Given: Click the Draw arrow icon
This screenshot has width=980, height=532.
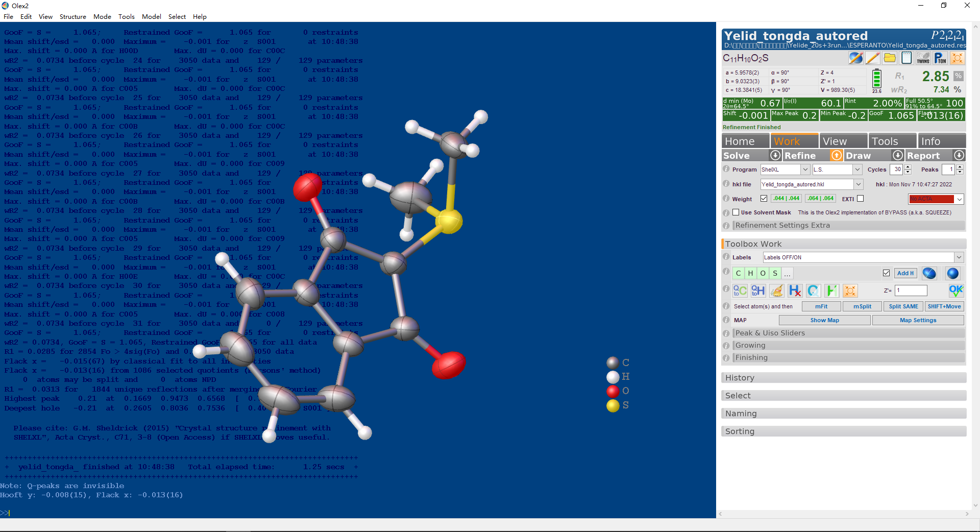Looking at the screenshot, I should [898, 155].
